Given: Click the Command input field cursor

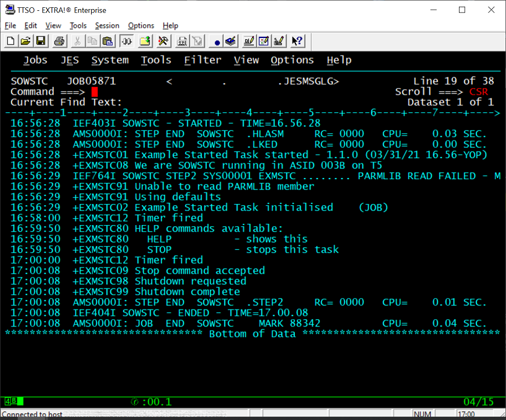Looking at the screenshot, I should pyautogui.click(x=95, y=92).
